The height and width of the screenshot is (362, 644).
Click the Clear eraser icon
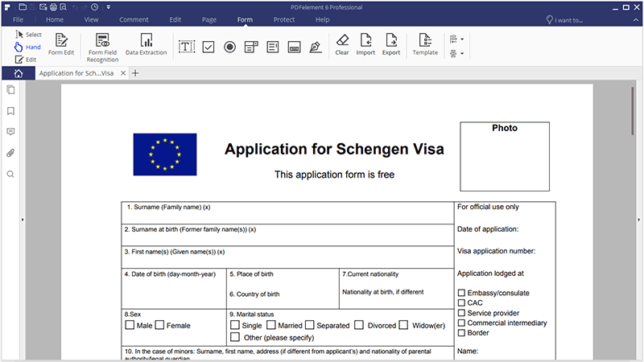pyautogui.click(x=342, y=44)
